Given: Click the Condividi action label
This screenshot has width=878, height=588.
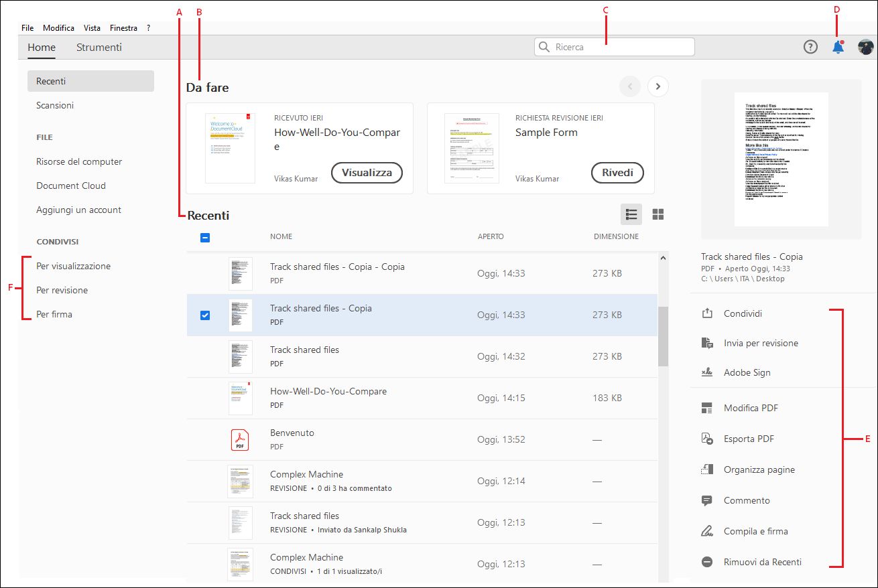Looking at the screenshot, I should [743, 313].
